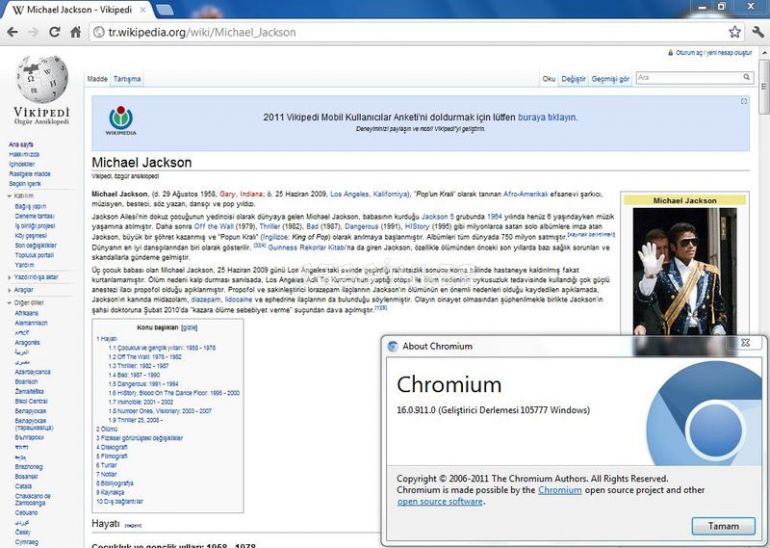Image resolution: width=770 pixels, height=548 pixels.
Task: Open 'Topluluk portalı' sidebar link
Action: [34, 255]
